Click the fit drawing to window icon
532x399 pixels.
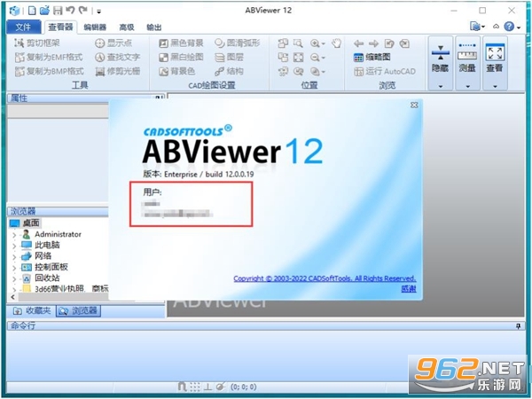[x=298, y=58]
